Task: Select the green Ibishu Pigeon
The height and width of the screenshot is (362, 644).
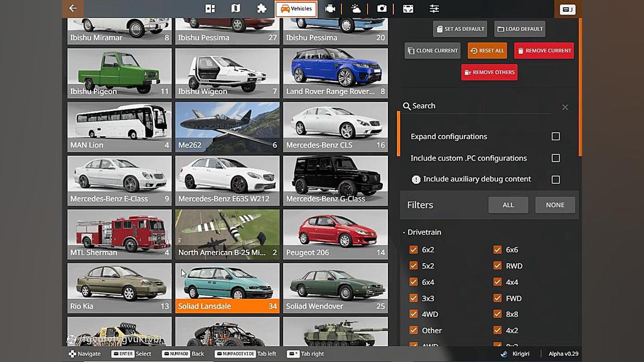Action: (120, 73)
